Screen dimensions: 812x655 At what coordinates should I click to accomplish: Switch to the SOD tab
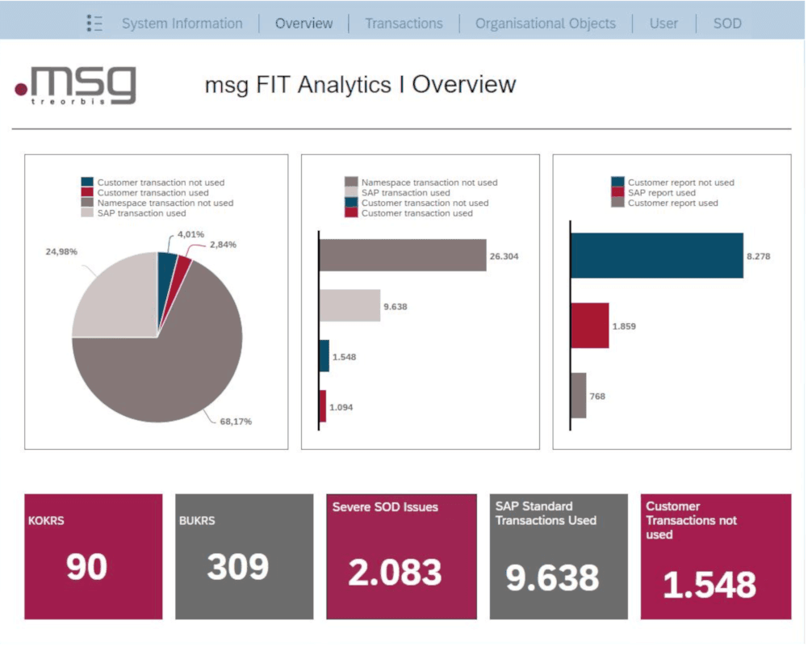[x=727, y=23]
